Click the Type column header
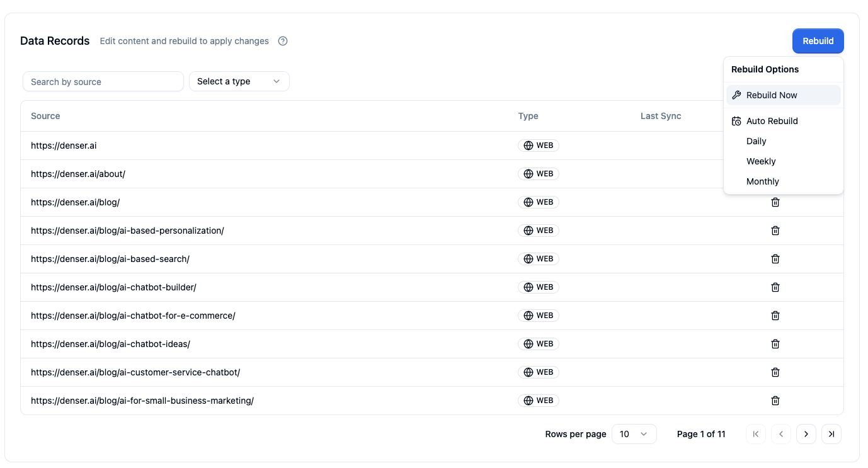 point(528,116)
